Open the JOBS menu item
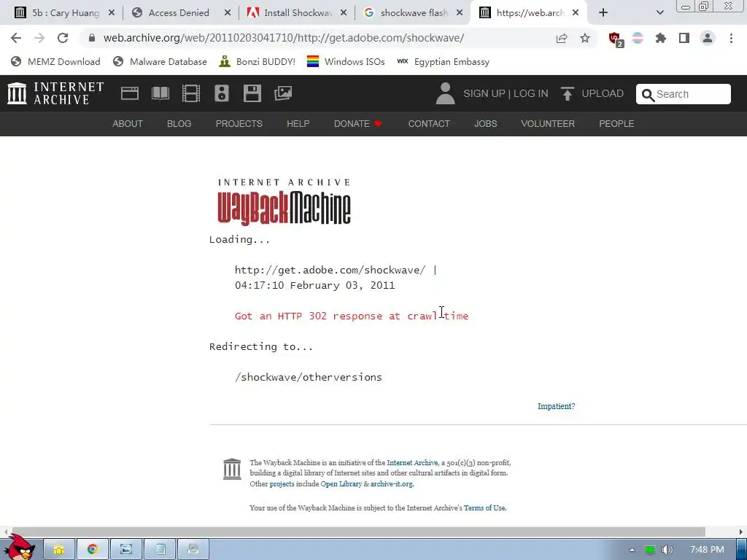This screenshot has height=560, width=747. coord(485,124)
